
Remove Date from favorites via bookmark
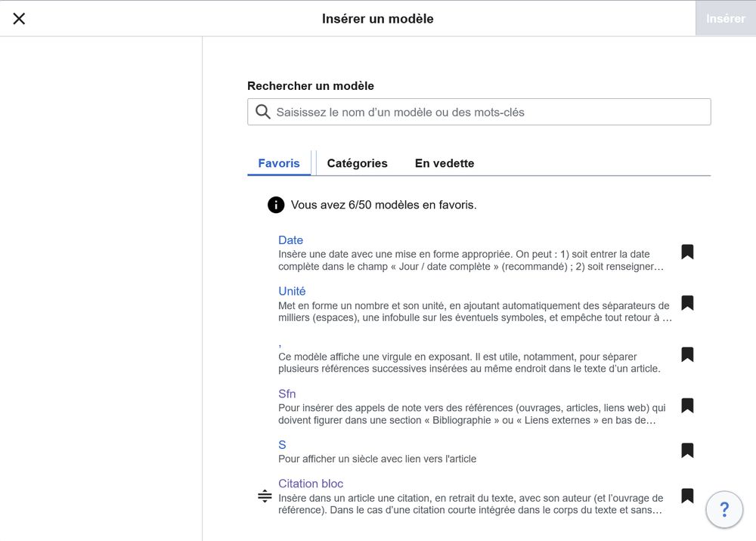click(687, 252)
